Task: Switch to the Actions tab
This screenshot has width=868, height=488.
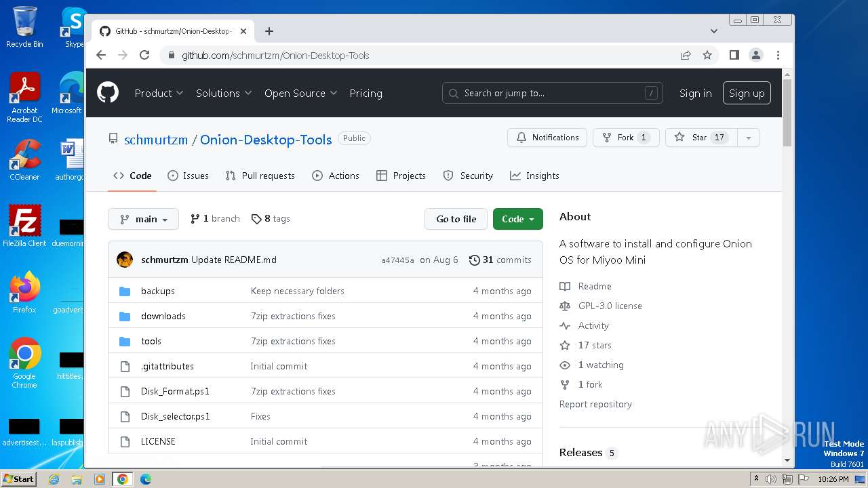Action: coord(336,176)
